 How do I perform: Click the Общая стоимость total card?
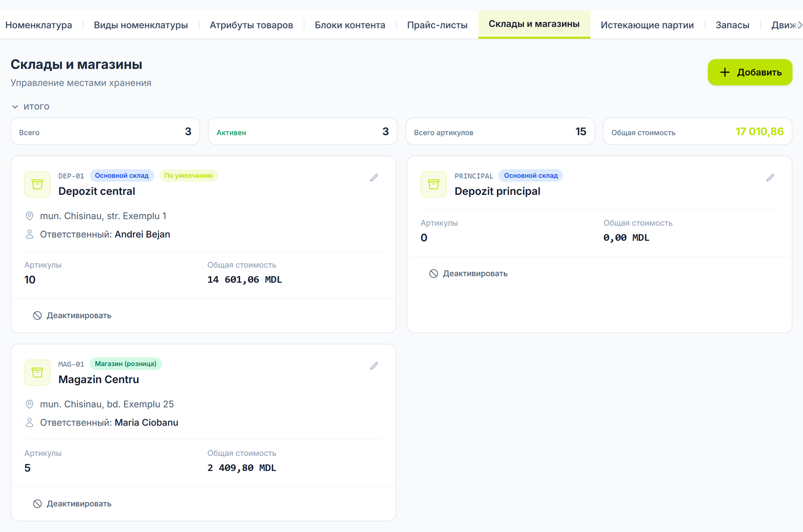pyautogui.click(x=698, y=132)
